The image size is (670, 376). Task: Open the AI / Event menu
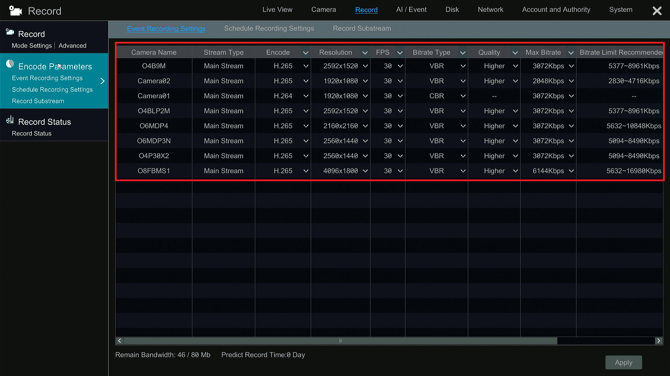coord(411,9)
